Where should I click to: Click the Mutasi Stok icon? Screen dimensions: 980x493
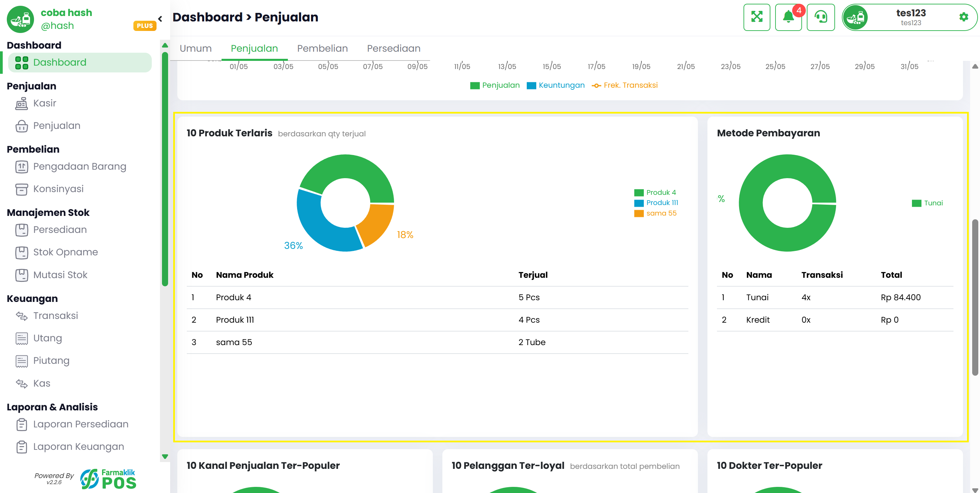click(21, 275)
